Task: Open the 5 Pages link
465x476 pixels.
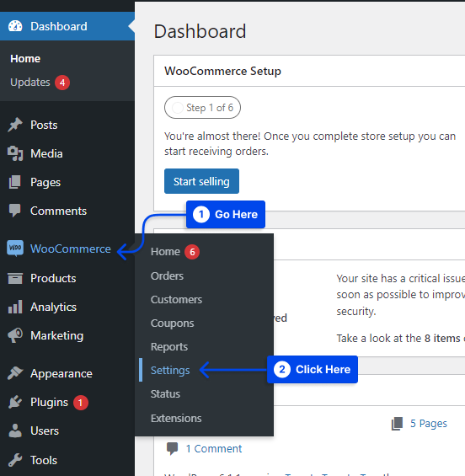Action: (x=429, y=424)
